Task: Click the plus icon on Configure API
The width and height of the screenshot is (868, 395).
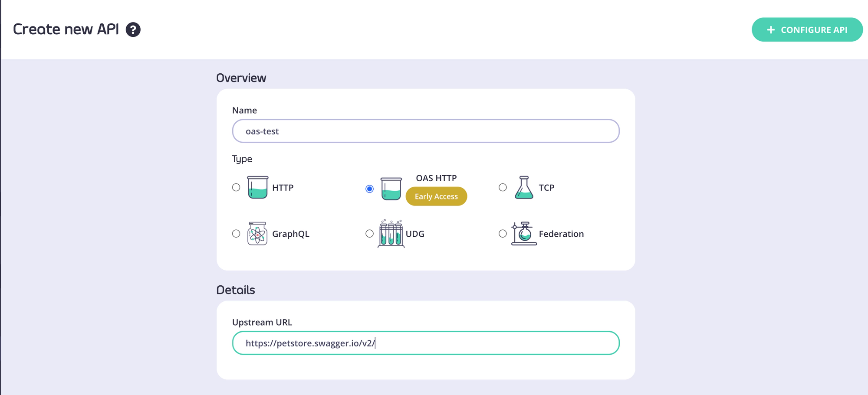Action: pos(771,29)
